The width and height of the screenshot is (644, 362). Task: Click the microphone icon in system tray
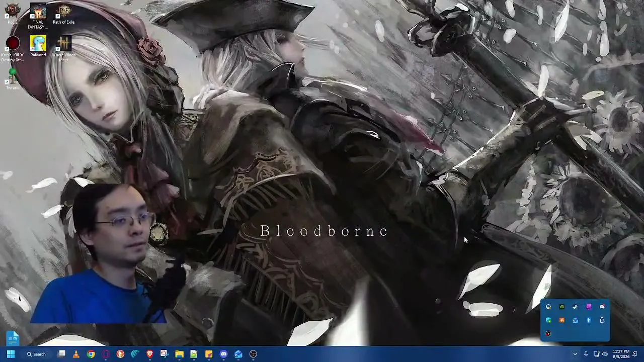(586, 354)
